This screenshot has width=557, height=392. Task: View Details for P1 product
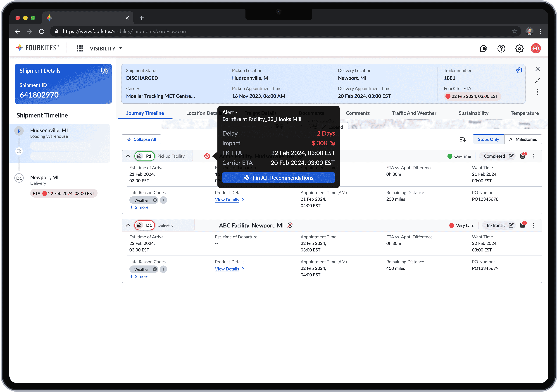point(229,200)
